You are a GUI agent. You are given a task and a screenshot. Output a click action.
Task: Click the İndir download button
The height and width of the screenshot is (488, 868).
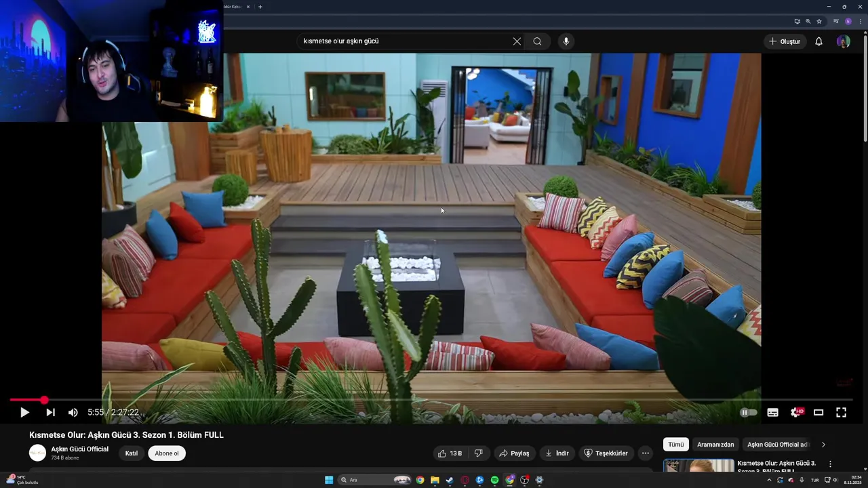557,453
